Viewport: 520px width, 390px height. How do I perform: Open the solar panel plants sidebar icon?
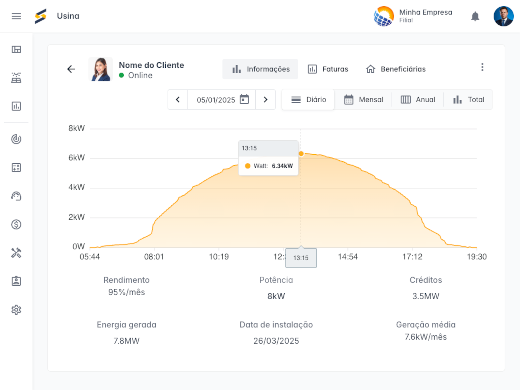tap(16, 78)
